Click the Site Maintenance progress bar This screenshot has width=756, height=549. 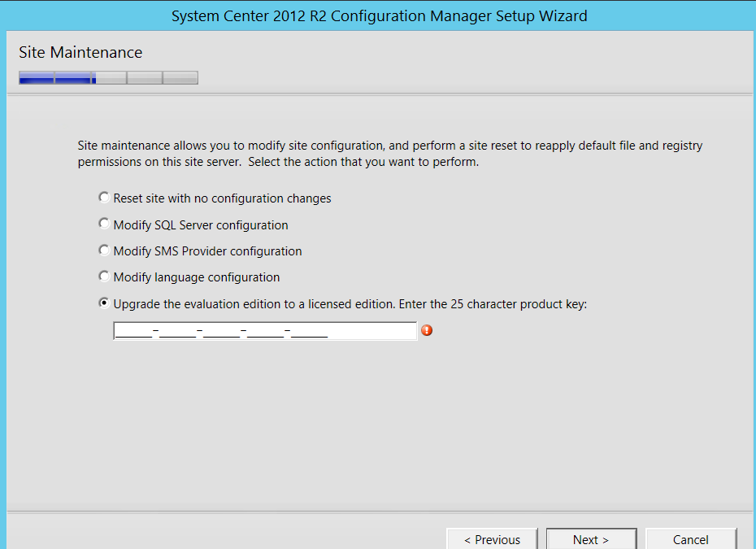(x=108, y=77)
